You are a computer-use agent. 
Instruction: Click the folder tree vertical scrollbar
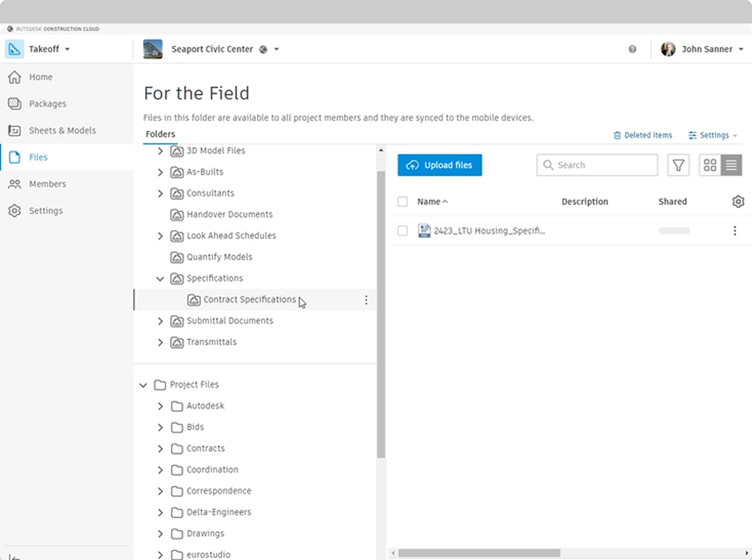[381, 314]
